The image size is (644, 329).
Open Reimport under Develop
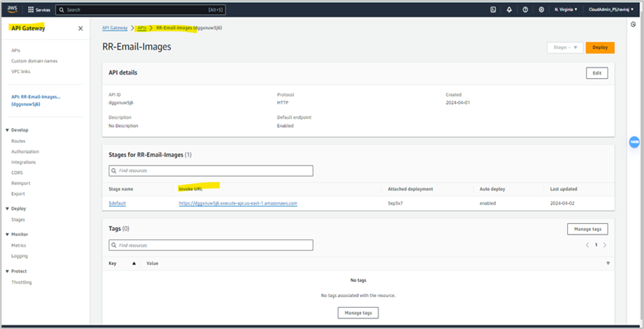(x=21, y=183)
